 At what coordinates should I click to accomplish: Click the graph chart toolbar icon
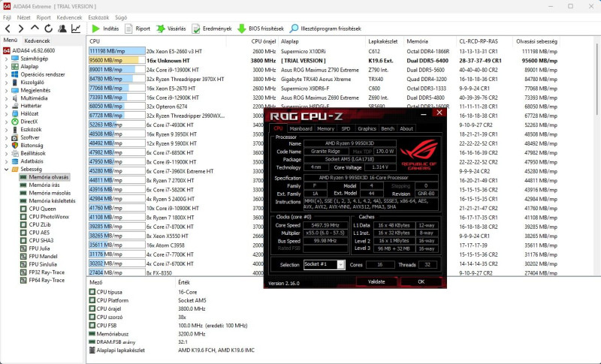76,29
